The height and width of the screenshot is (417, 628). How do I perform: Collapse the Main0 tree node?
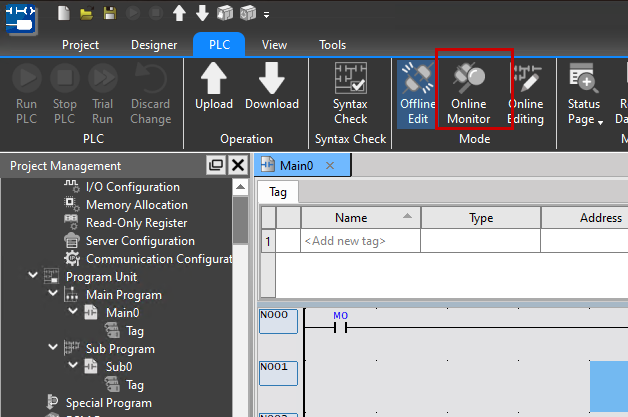pyautogui.click(x=70, y=313)
